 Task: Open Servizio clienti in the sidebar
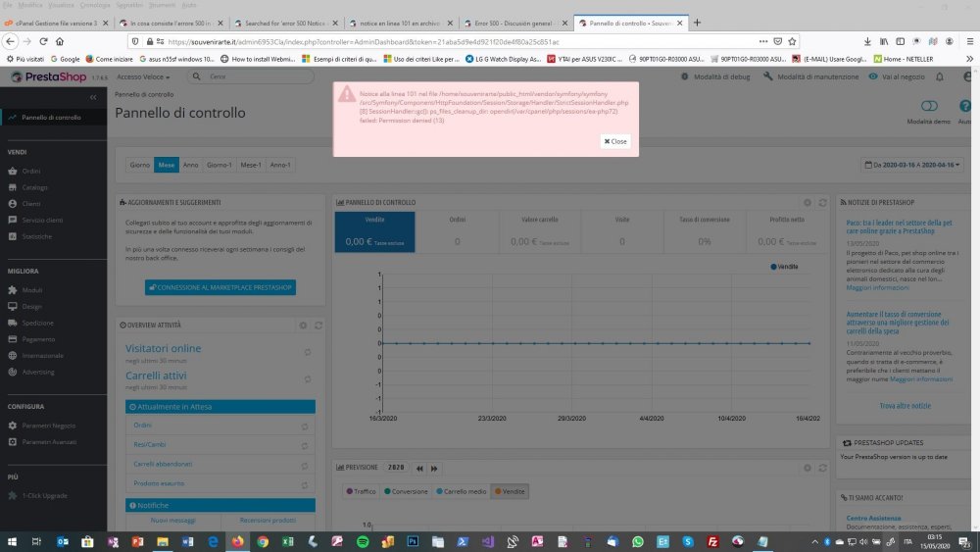[x=42, y=220]
